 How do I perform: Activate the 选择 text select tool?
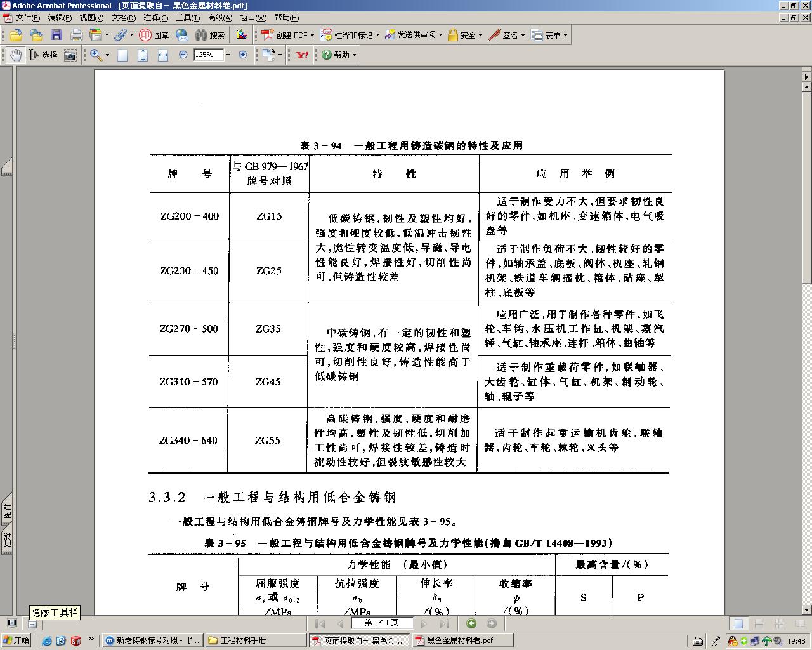pos(43,55)
